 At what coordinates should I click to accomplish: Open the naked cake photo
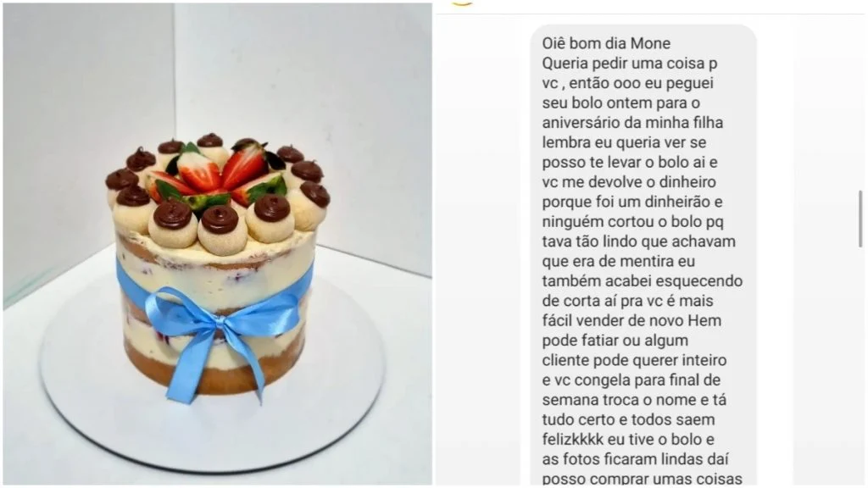coord(218,244)
